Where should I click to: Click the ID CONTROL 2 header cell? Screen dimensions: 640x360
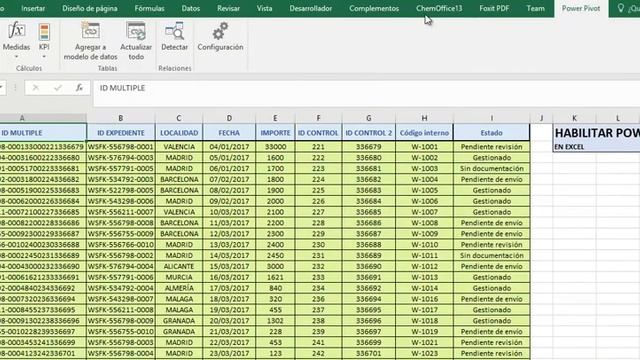coord(369,133)
